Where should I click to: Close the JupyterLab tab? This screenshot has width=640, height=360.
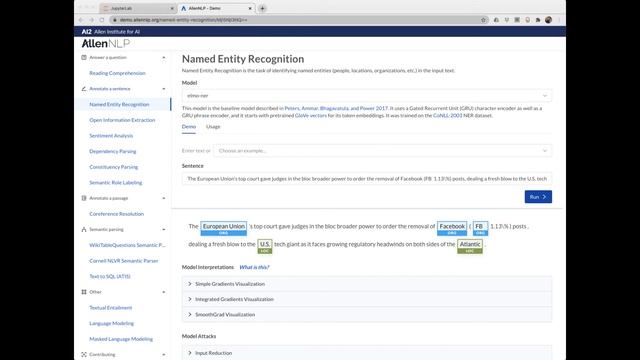(172, 8)
